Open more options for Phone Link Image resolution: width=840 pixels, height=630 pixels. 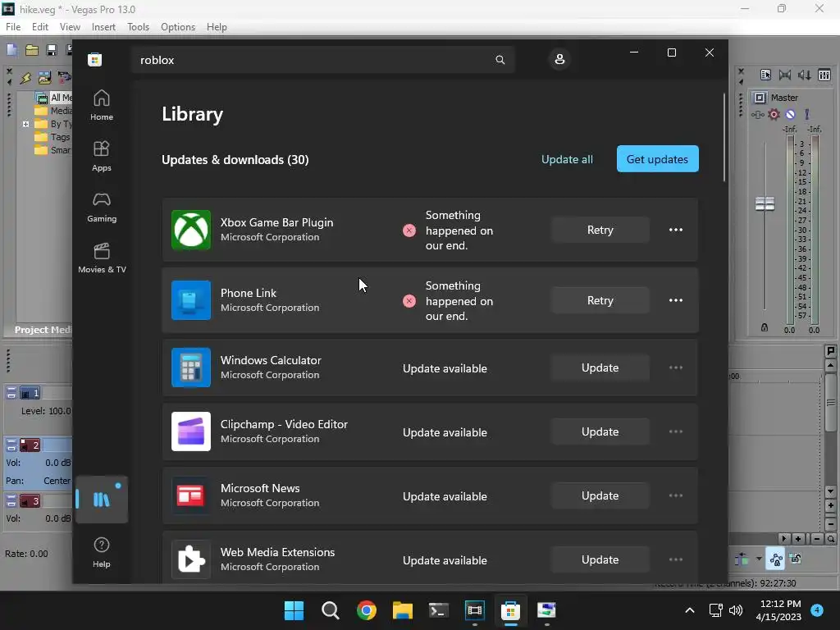676,300
